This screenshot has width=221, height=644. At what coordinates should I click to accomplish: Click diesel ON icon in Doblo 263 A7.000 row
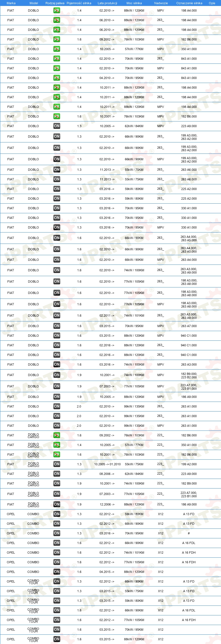[x=57, y=326]
